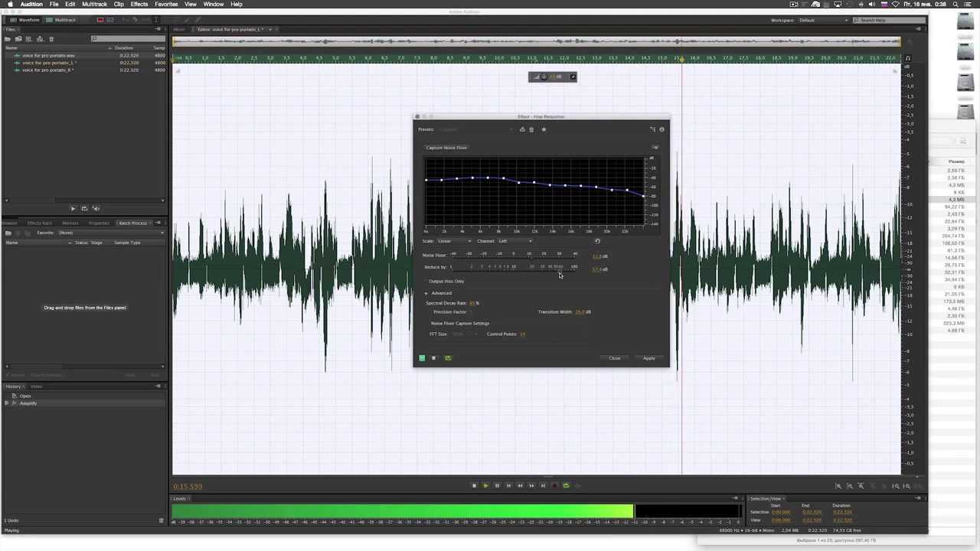Click Control Points value
This screenshot has height=551, width=980.
coord(522,334)
